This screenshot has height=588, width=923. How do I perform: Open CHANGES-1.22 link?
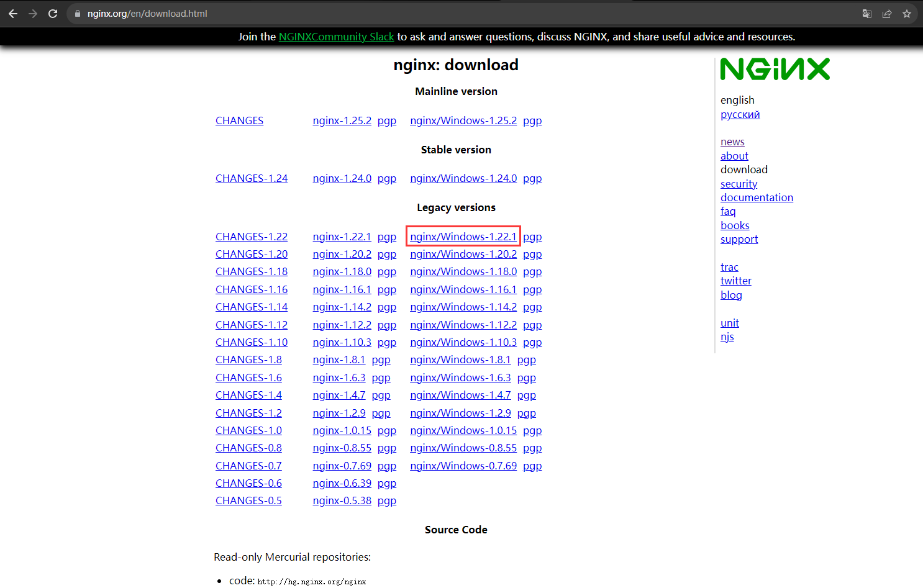coord(252,237)
